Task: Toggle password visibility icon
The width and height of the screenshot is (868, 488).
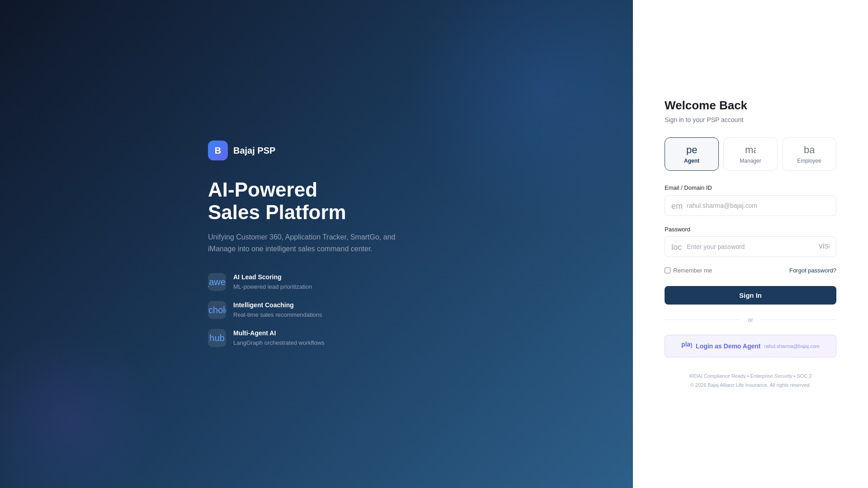Action: (x=824, y=246)
